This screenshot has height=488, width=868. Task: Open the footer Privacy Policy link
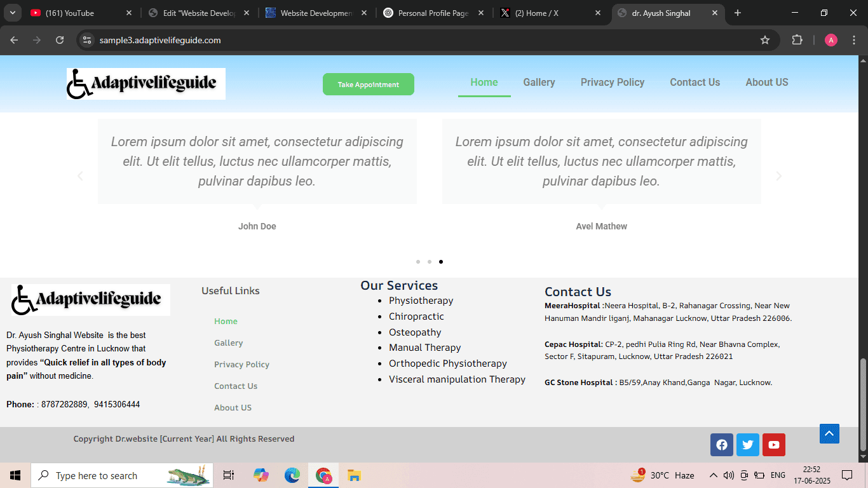(241, 364)
